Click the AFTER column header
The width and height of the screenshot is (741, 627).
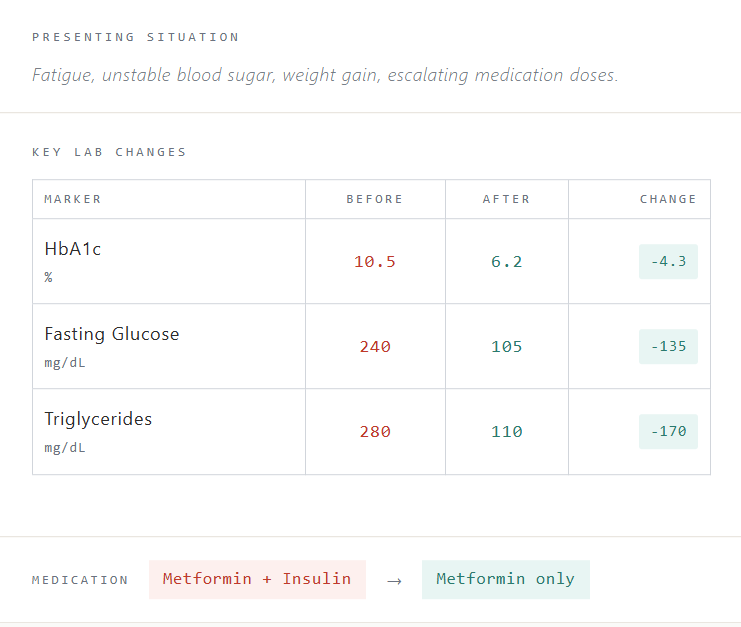coord(507,199)
